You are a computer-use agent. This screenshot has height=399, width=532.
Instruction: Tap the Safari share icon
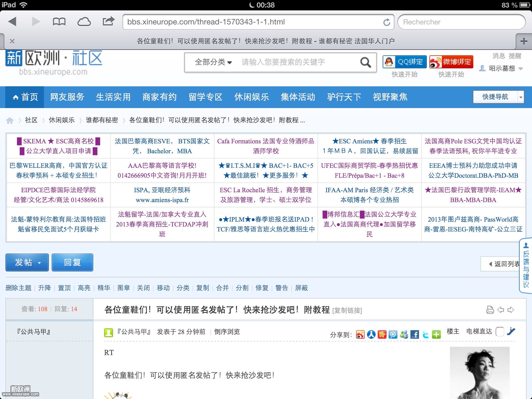(x=109, y=21)
